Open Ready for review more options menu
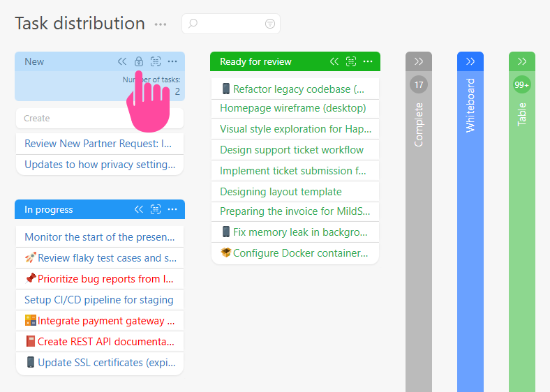550x392 pixels. pos(368,61)
